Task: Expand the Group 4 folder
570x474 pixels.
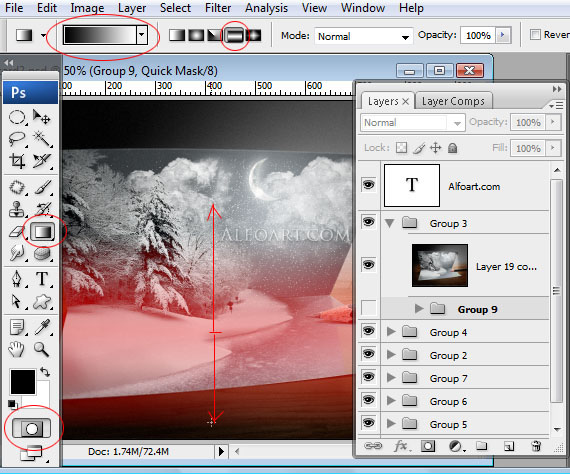Action: coord(391,332)
